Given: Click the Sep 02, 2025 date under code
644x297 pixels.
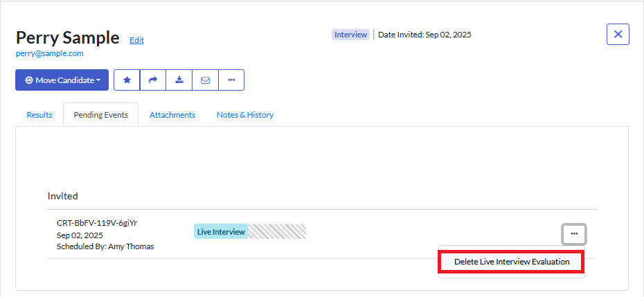Looking at the screenshot, I should (x=80, y=235).
